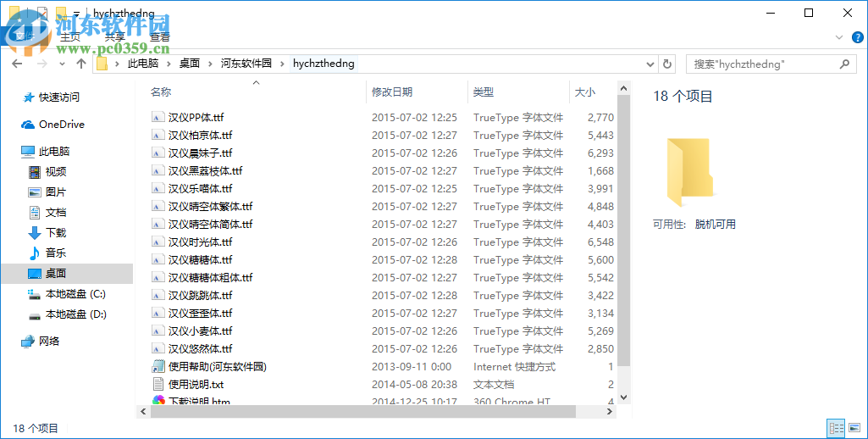Click the search magnifier icon
This screenshot has height=439, width=868.
coord(844,64)
